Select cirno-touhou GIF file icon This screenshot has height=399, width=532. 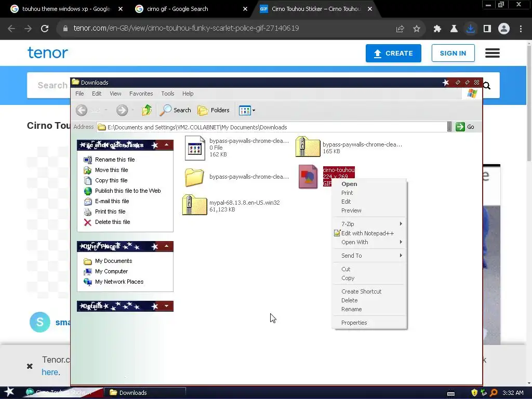click(308, 177)
